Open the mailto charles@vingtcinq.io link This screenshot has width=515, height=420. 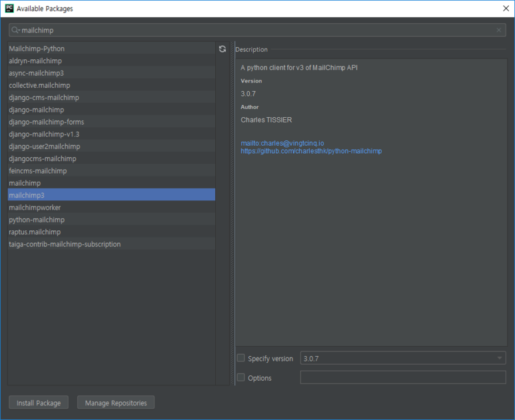[282, 143]
